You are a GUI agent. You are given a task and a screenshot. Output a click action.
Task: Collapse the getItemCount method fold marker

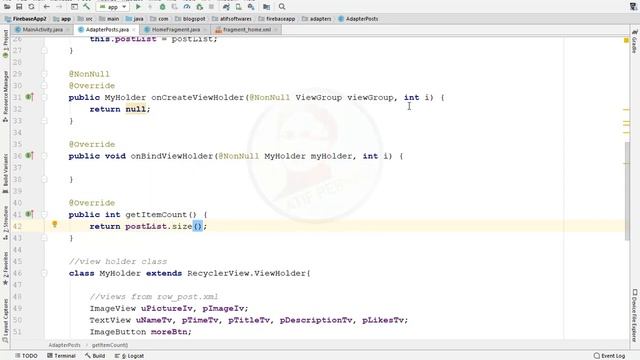tap(44, 215)
